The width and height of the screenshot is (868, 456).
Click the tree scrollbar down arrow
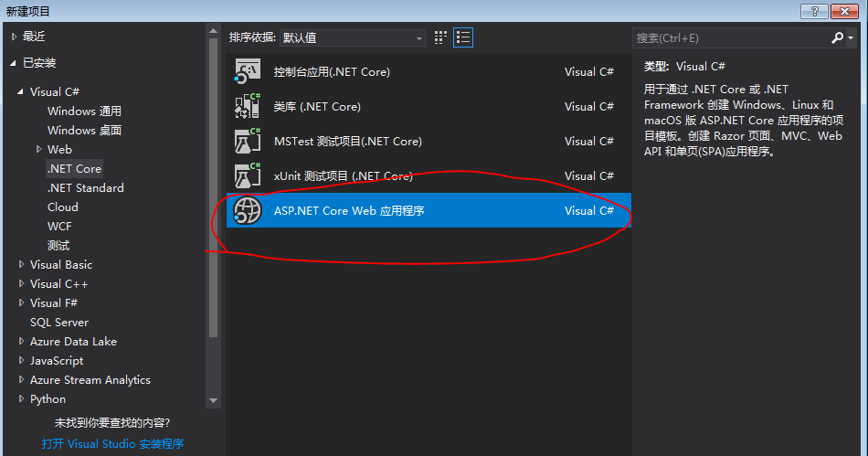(x=213, y=400)
